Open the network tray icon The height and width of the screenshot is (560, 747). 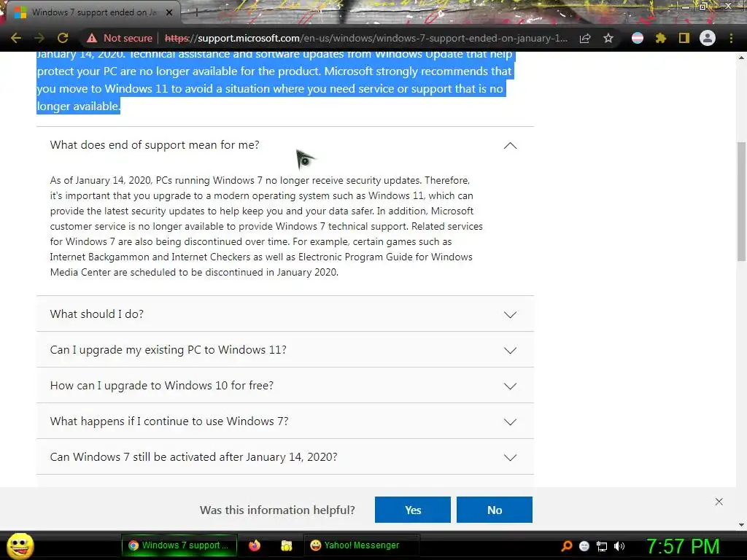pyautogui.click(x=602, y=546)
